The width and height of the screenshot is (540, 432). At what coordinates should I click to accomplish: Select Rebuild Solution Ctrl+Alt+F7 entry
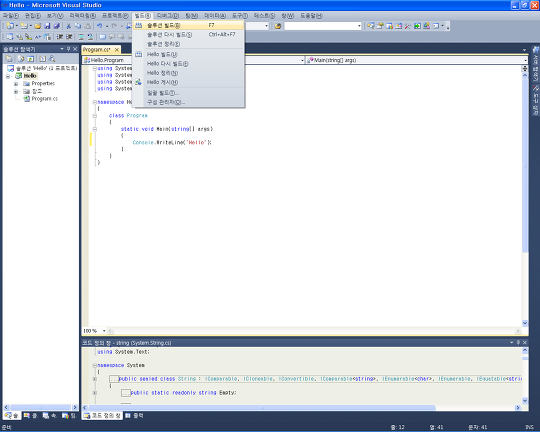coord(189,35)
